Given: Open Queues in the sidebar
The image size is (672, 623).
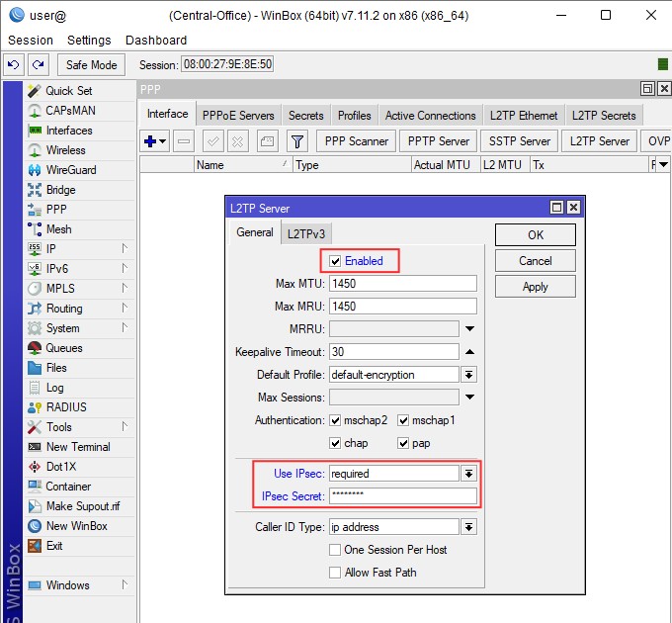Looking at the screenshot, I should point(63,348).
